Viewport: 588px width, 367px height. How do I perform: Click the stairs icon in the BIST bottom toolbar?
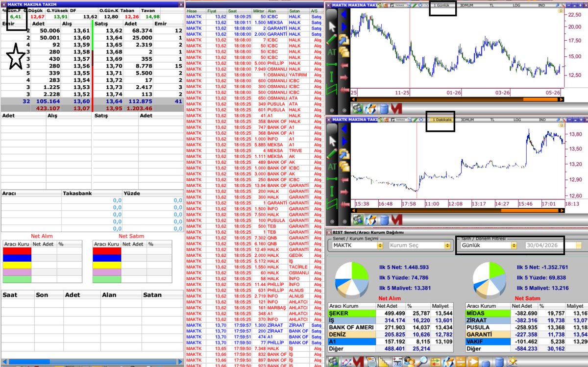(x=383, y=362)
